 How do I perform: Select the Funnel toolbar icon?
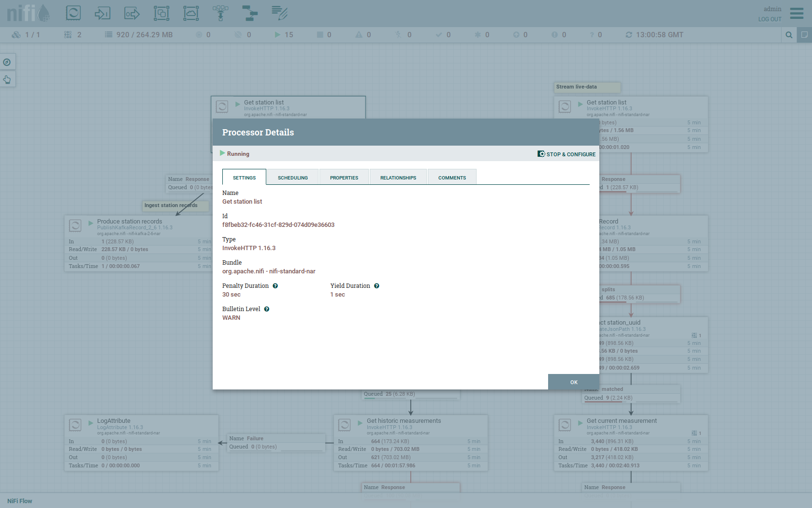coord(220,13)
